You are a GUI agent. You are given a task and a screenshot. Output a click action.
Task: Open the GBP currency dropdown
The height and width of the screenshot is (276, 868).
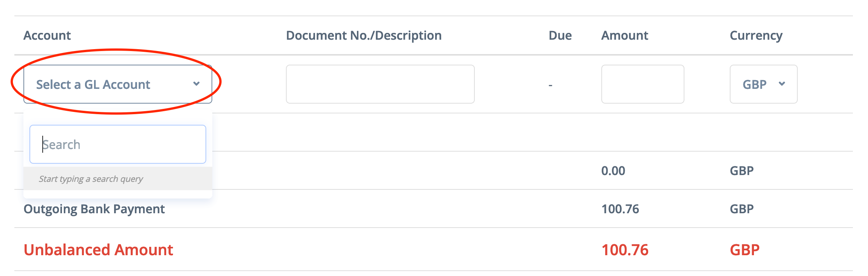[x=763, y=84]
